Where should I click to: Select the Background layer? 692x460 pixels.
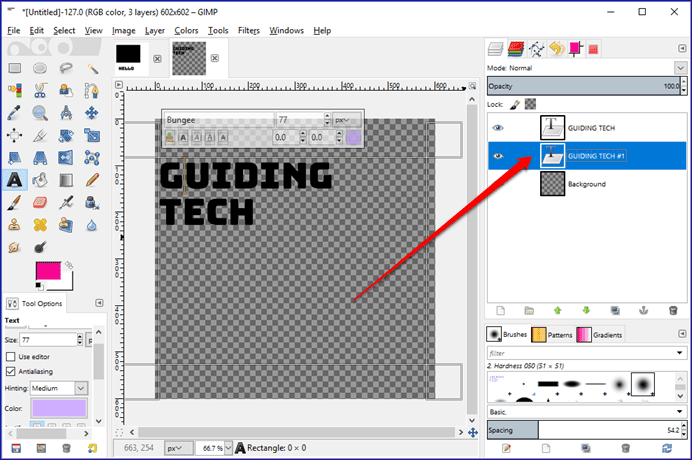[x=587, y=184]
